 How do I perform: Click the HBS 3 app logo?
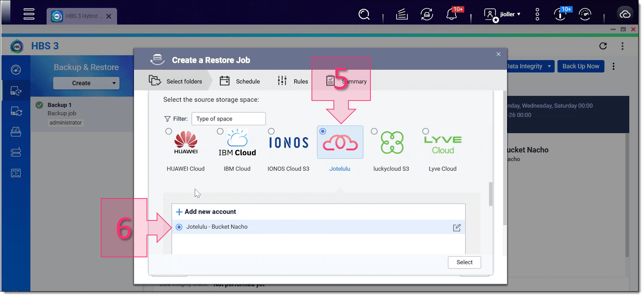click(x=17, y=46)
